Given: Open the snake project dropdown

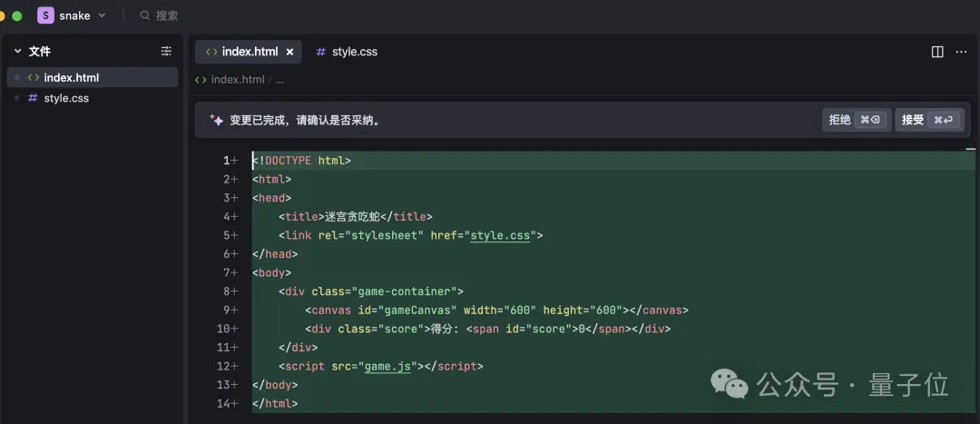Looking at the screenshot, I should (x=101, y=15).
